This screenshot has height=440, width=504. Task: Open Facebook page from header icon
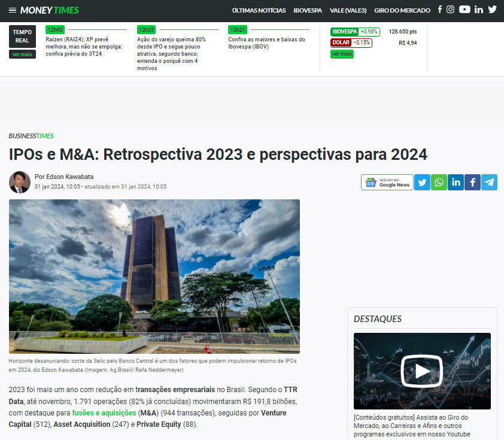(x=440, y=10)
